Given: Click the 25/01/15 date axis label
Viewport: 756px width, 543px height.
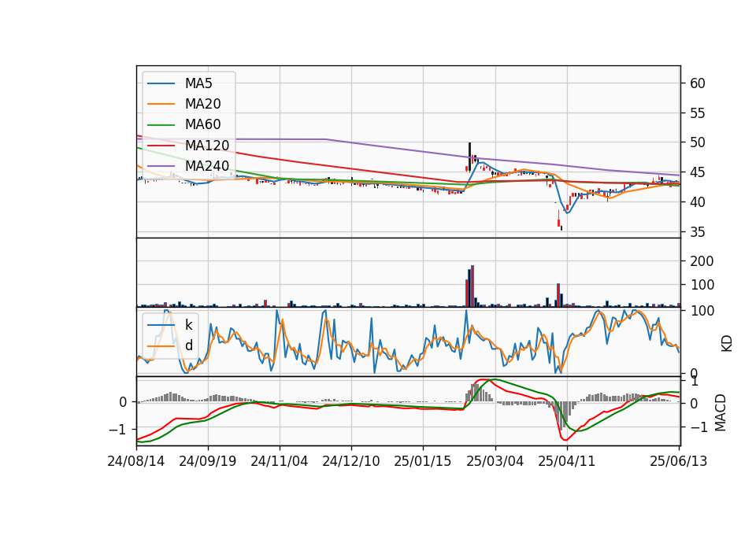Looking at the screenshot, I should 423,461.
